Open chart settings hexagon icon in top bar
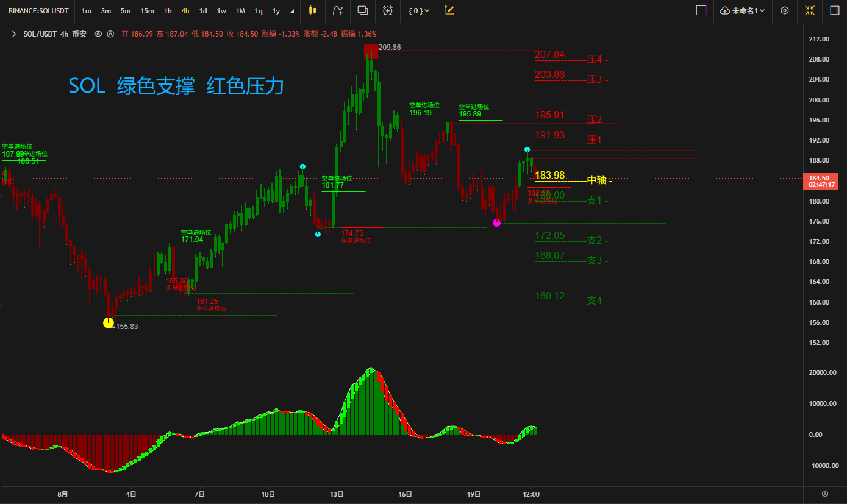The width and height of the screenshot is (847, 504). (785, 10)
